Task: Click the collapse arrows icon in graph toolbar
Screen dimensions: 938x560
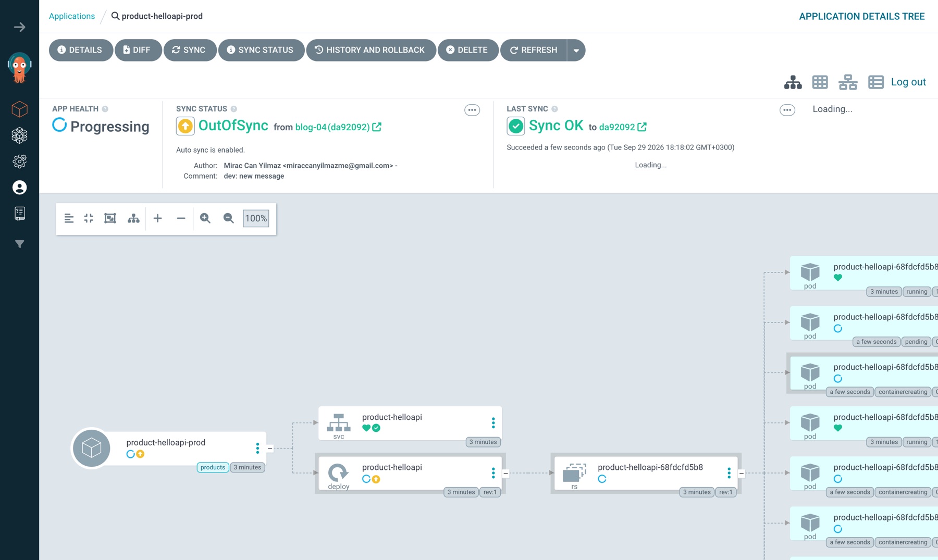Action: pos(89,218)
